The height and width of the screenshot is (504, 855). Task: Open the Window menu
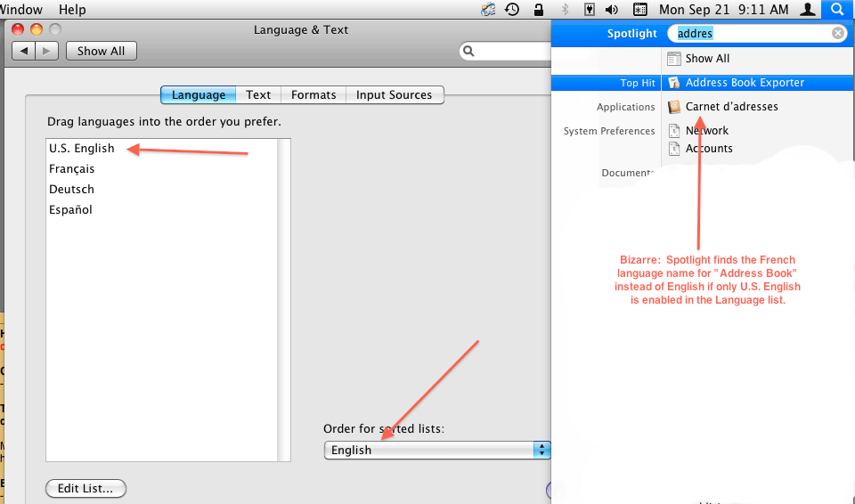(x=21, y=9)
